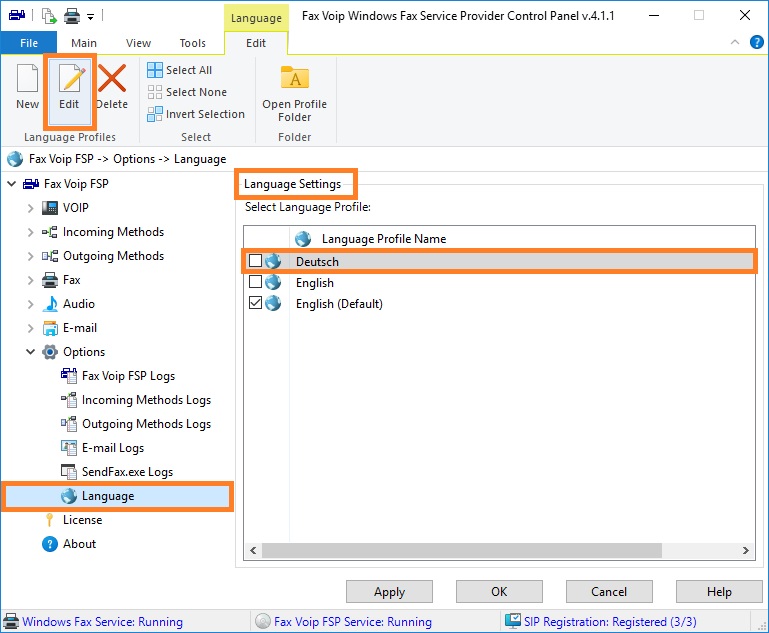Screen dimensions: 769x633
Task: Click Fax Voip FSP Service: Running status
Action: click(353, 622)
